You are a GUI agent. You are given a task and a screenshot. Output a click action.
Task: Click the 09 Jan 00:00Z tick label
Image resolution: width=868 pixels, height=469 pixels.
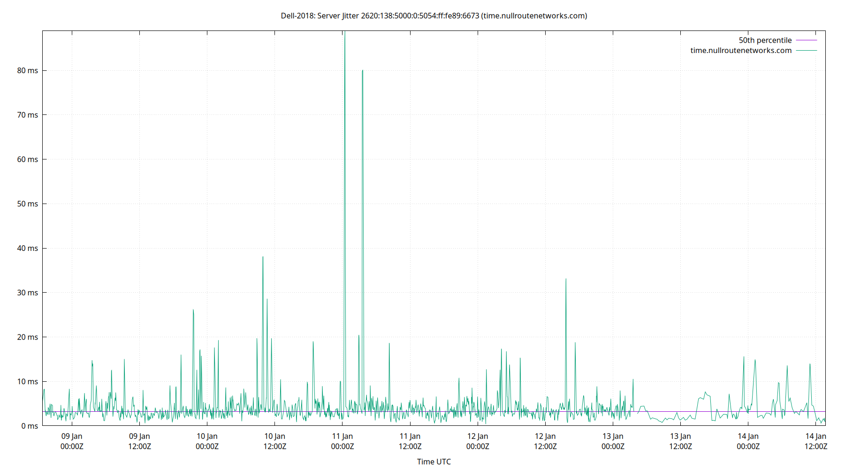(71, 441)
